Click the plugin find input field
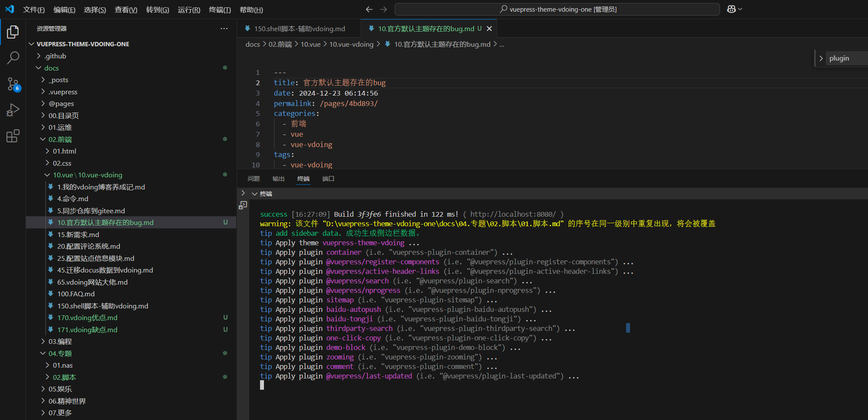This screenshot has height=420, width=868. tap(847, 58)
